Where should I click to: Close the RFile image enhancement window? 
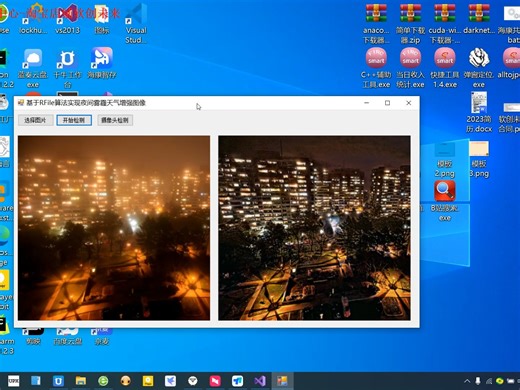point(408,103)
